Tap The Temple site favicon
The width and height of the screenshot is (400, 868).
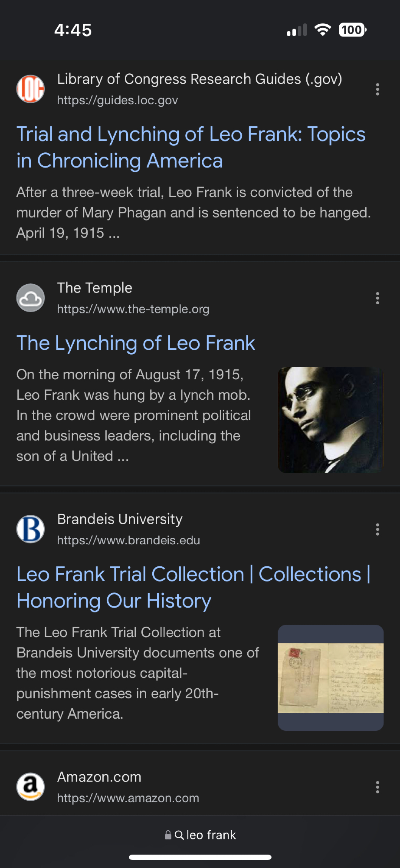30,298
